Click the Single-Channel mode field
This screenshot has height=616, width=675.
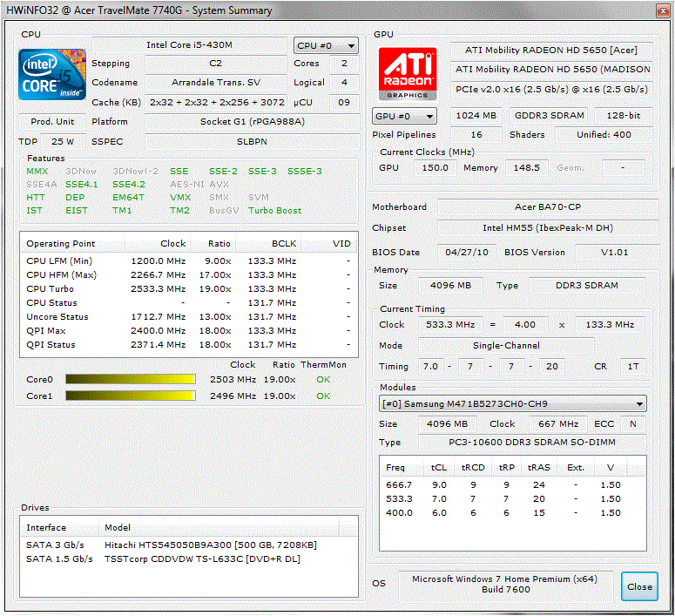(x=506, y=346)
